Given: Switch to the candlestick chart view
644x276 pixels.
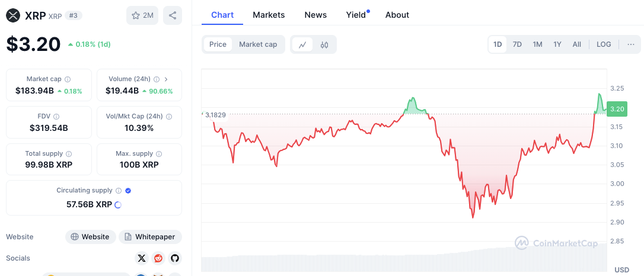Looking at the screenshot, I should coord(324,44).
